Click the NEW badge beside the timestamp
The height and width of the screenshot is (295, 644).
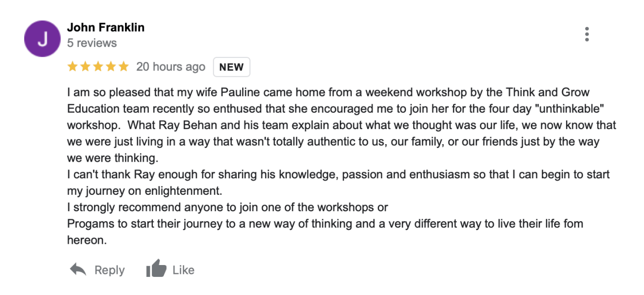[x=231, y=67]
